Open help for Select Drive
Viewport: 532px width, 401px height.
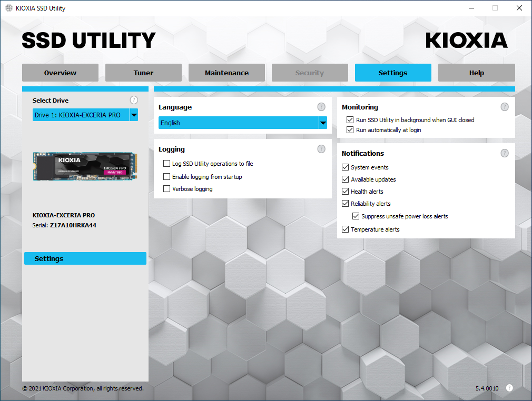point(134,100)
